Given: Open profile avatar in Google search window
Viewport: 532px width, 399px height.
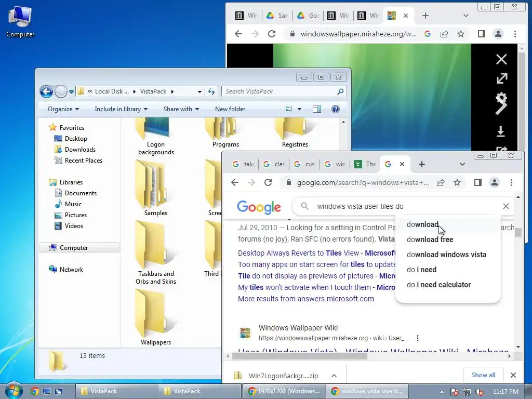Looking at the screenshot, I should [x=495, y=182].
